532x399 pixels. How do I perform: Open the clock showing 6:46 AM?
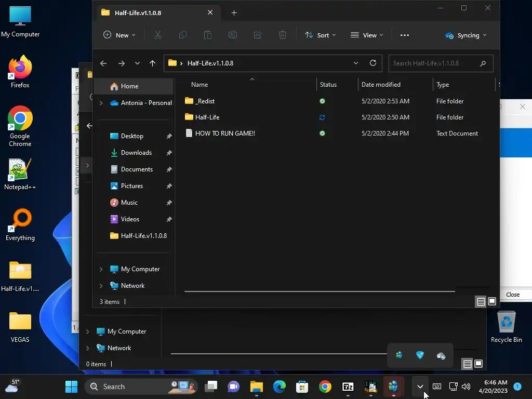(x=493, y=387)
